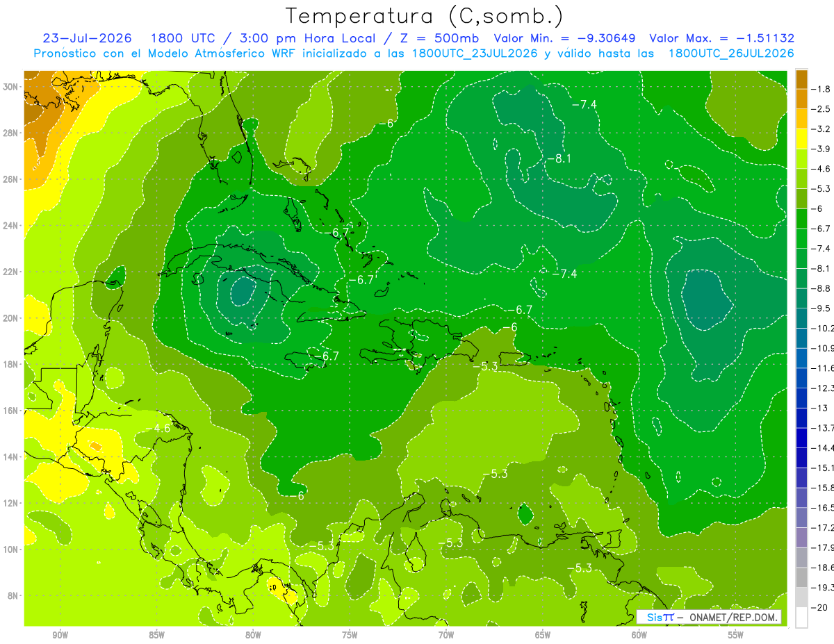
Task: Click the '85W' longitude axis label
Action: [x=156, y=635]
